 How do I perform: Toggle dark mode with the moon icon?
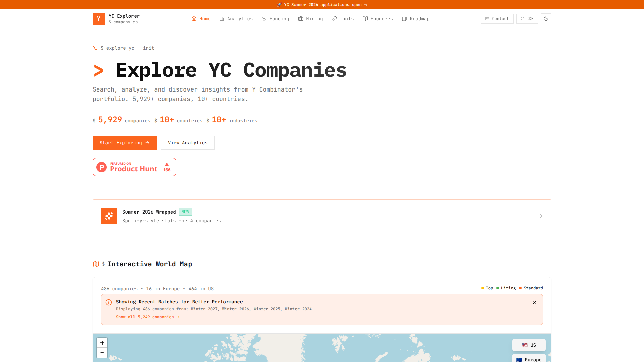point(546,19)
